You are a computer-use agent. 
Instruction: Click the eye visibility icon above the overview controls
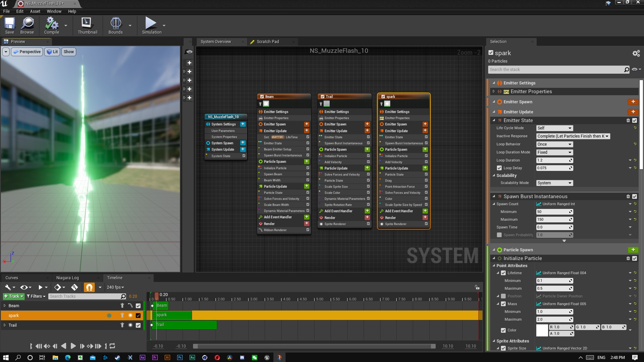[189, 52]
